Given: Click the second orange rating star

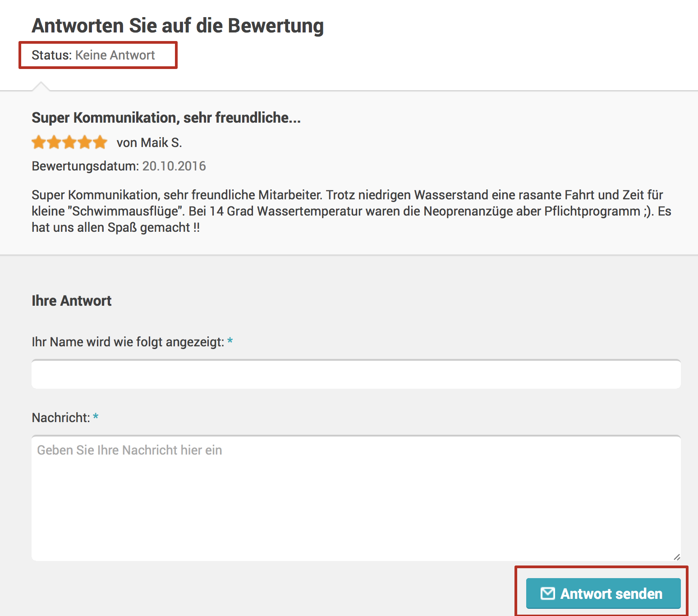Looking at the screenshot, I should (54, 143).
